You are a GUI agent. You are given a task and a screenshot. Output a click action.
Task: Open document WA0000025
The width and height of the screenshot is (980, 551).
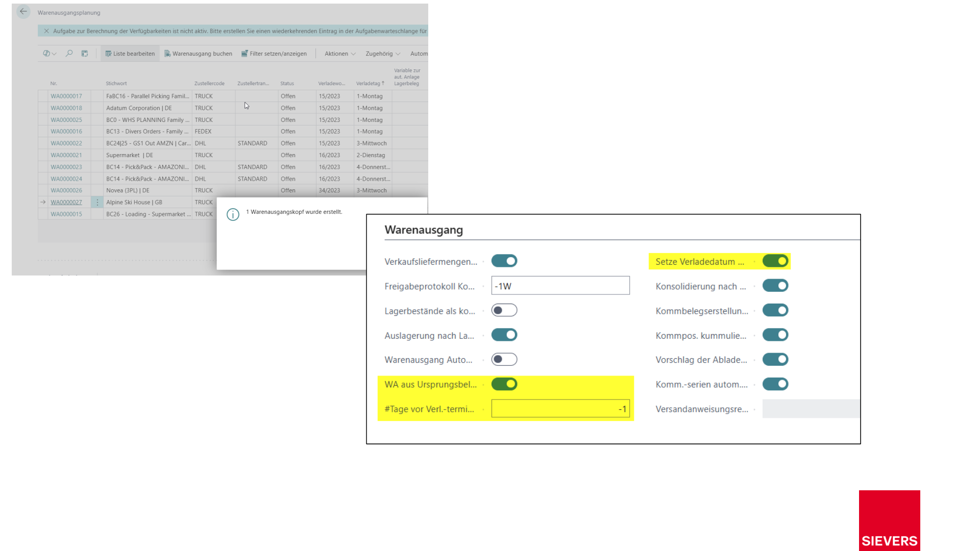click(66, 120)
